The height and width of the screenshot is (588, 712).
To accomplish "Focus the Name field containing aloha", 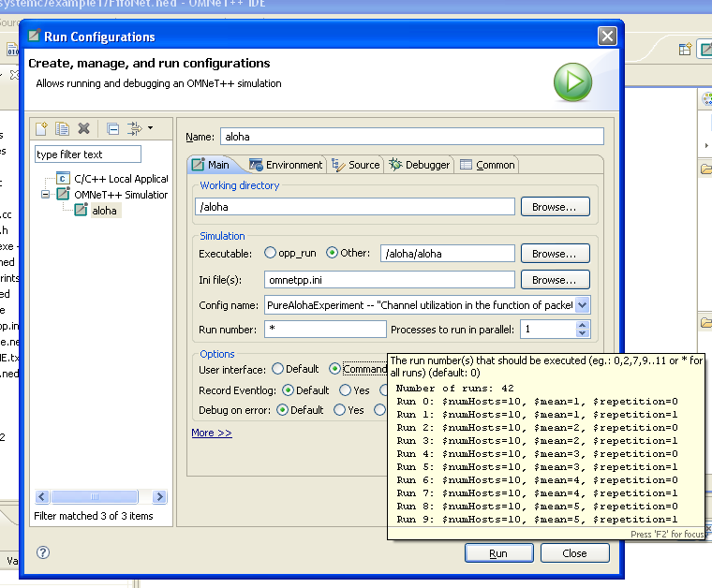I will point(412,136).
